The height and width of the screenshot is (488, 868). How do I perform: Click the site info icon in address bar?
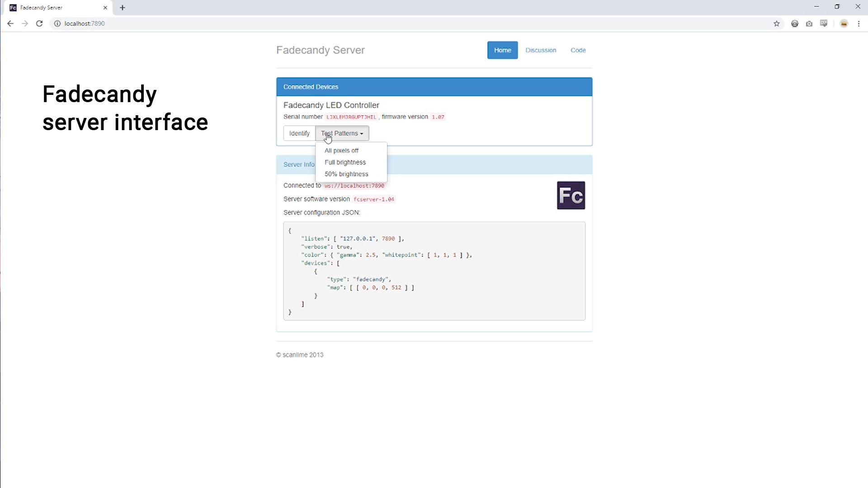pos(57,23)
